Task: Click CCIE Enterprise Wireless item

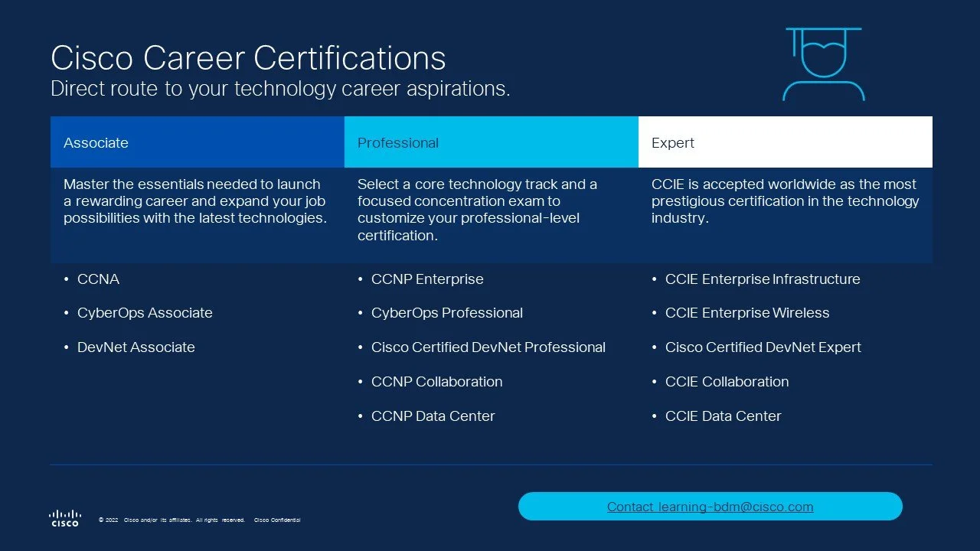Action: [x=747, y=313]
